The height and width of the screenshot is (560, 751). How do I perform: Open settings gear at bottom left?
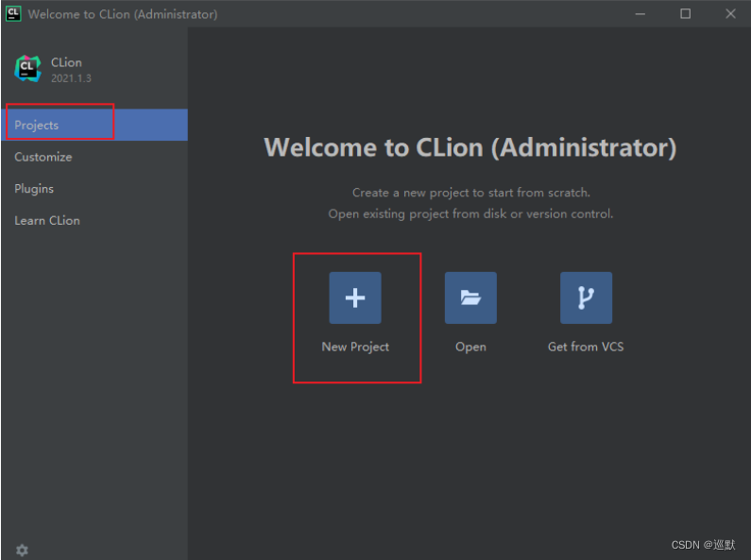(22, 550)
